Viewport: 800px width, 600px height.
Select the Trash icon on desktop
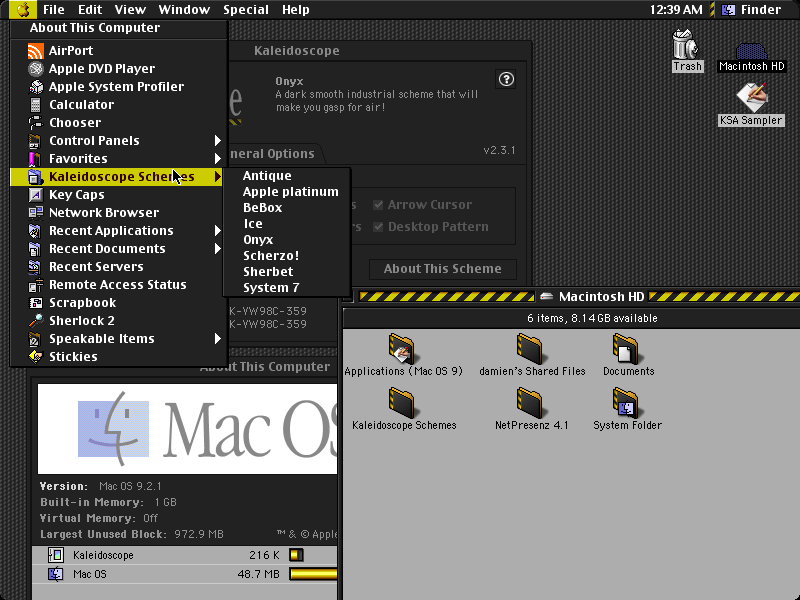click(686, 44)
